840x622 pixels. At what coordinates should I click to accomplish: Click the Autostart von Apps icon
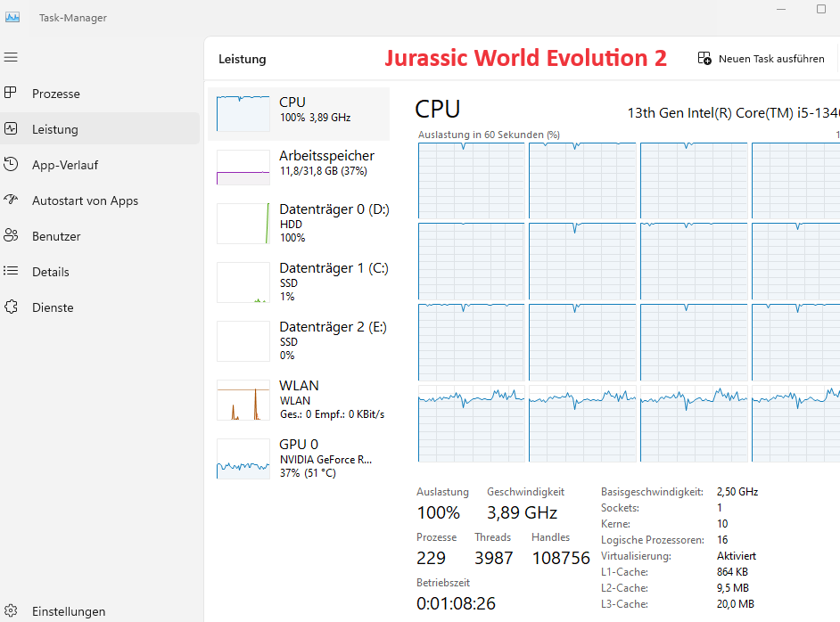coord(11,200)
